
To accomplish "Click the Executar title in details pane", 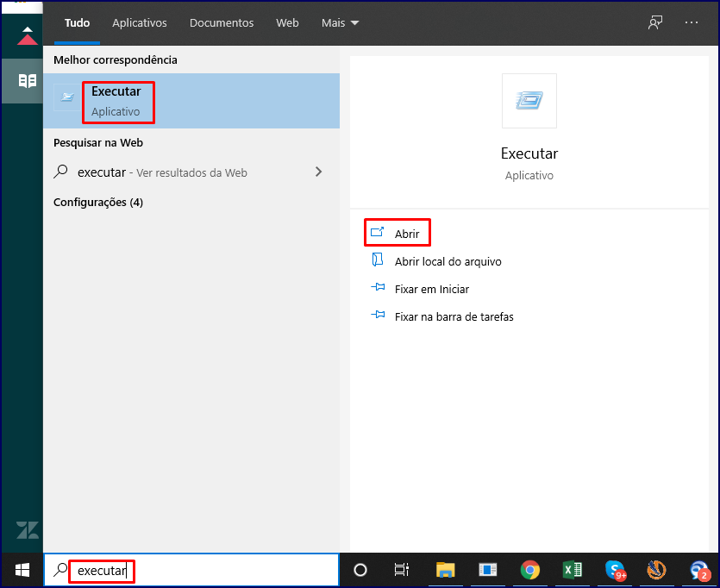I will pos(529,153).
